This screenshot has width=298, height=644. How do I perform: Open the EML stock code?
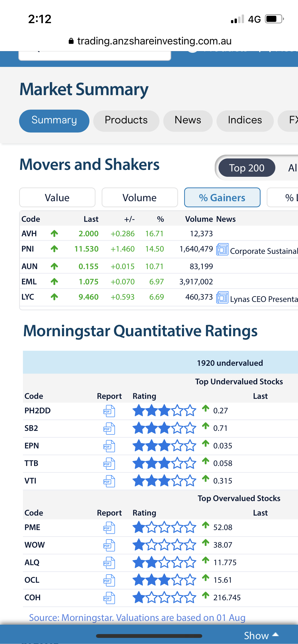point(29,282)
